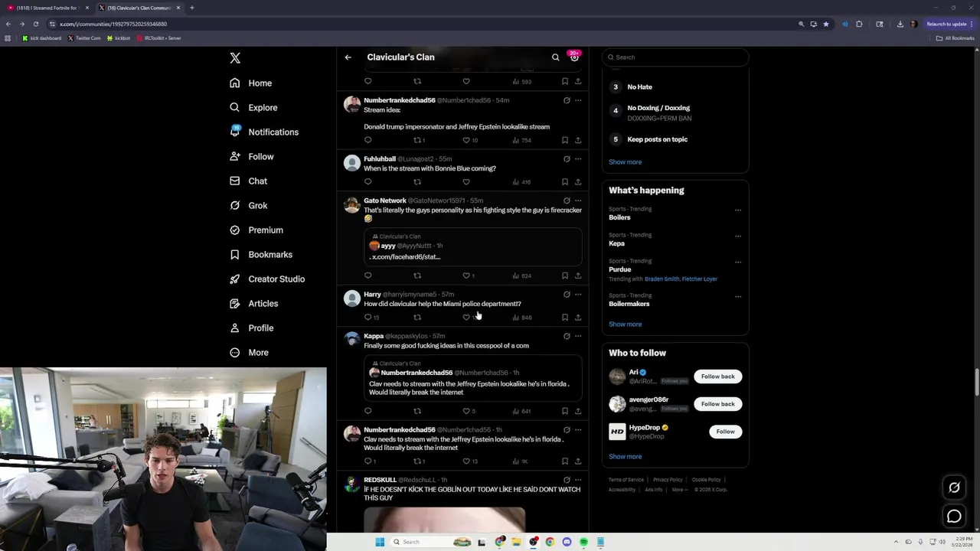Click Chrome reload page button
The image size is (980, 551).
click(35, 24)
